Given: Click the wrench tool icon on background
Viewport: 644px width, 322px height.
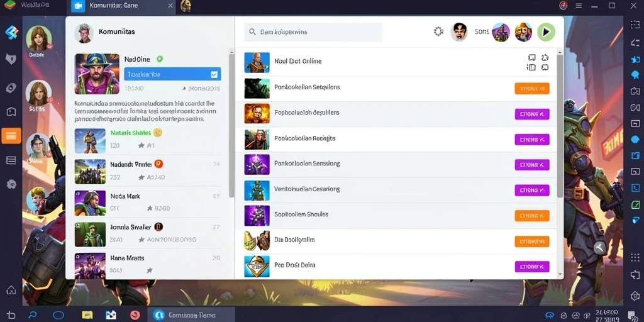Looking at the screenshot, I should click(599, 247).
